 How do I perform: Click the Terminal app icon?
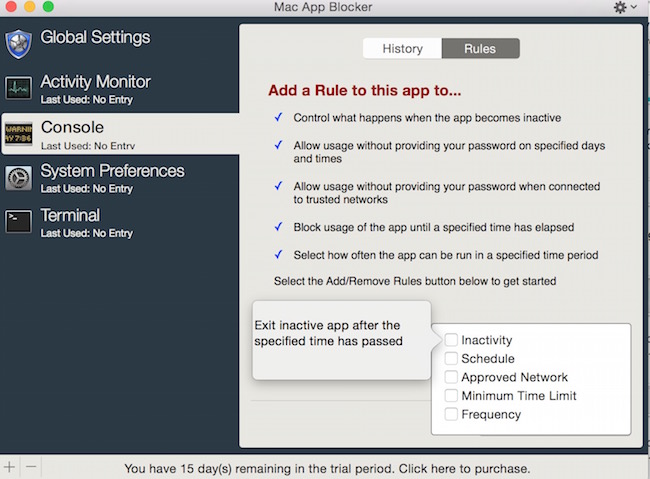[x=19, y=222]
